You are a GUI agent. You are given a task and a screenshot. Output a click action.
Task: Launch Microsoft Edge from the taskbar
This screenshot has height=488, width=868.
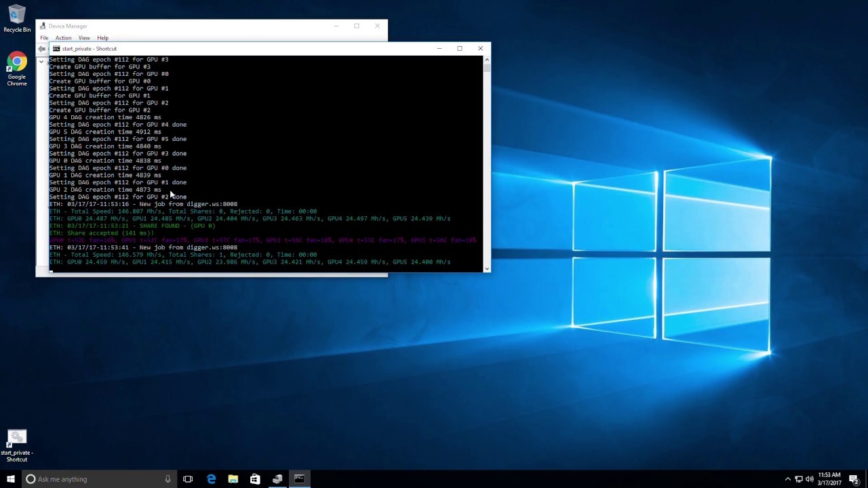[211, 479]
